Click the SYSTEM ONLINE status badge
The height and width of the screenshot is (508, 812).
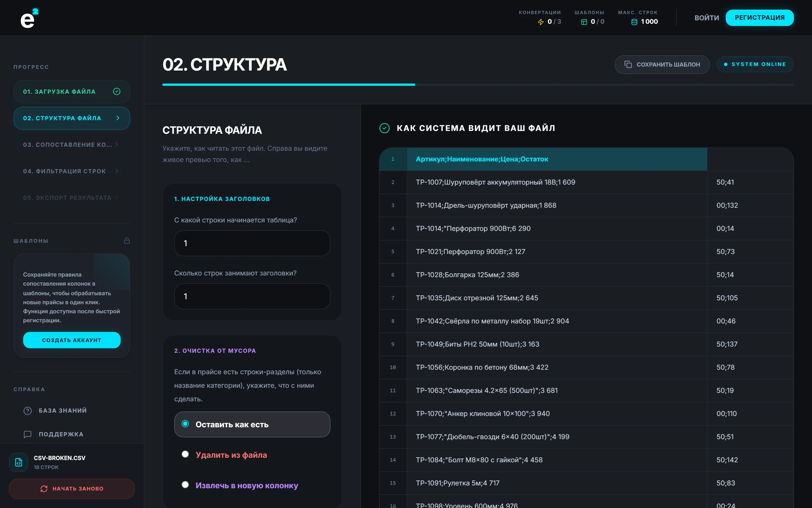[755, 64]
